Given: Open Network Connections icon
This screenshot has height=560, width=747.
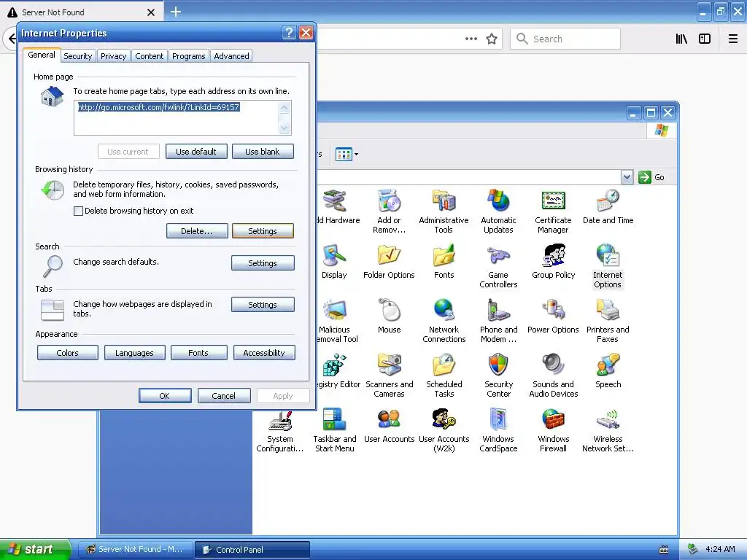Looking at the screenshot, I should tap(444, 321).
